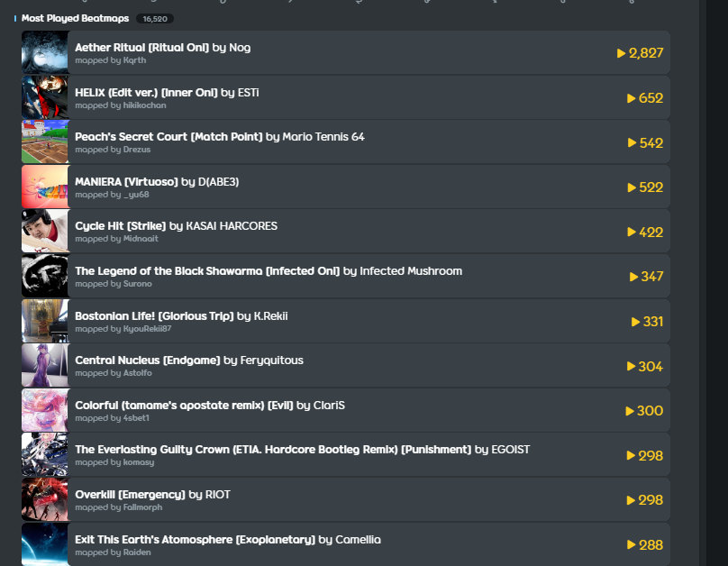This screenshot has height=566, width=728.
Task: Click the play icon on Everlasting Guilty Crown row
Action: 631,455
